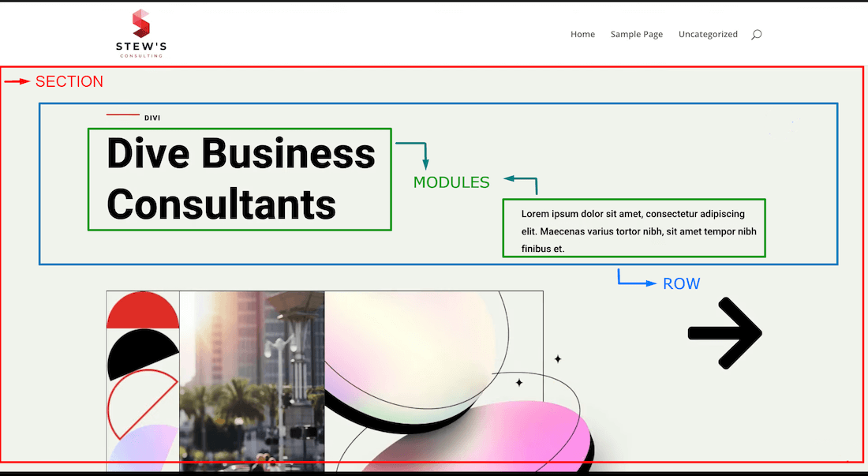Click the Lorem ipsum paragraph text
Screen dimensions: 868x476
(638, 231)
